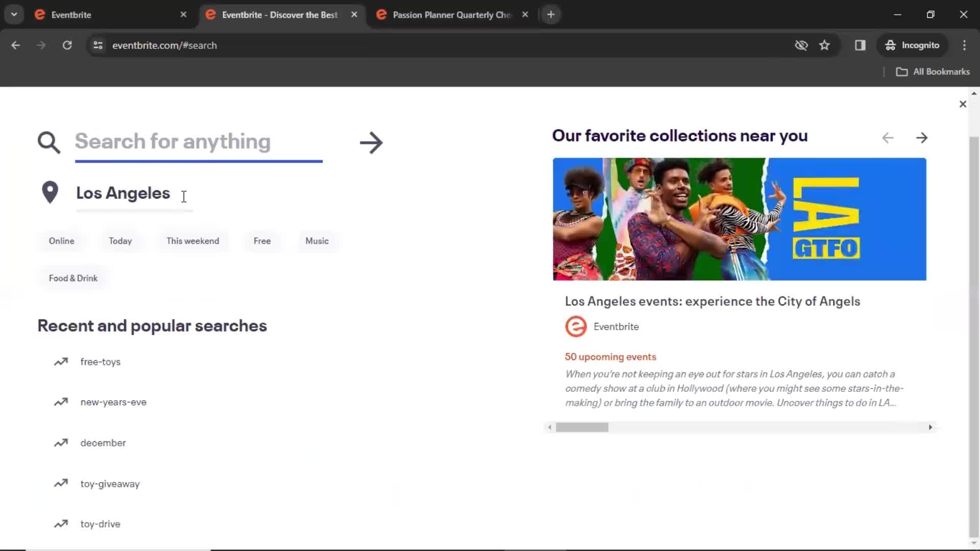Click trending icon beside toy-giveaway
This screenshot has width=980, height=551.
coord(61,483)
